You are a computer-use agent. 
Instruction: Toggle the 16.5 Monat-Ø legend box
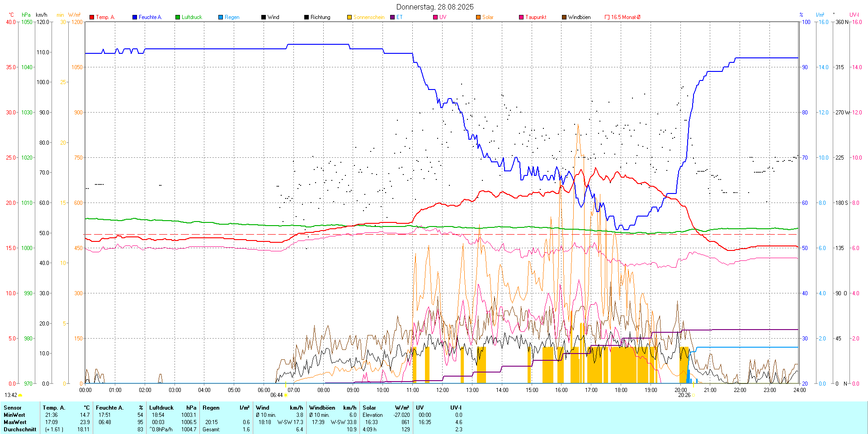click(x=607, y=17)
